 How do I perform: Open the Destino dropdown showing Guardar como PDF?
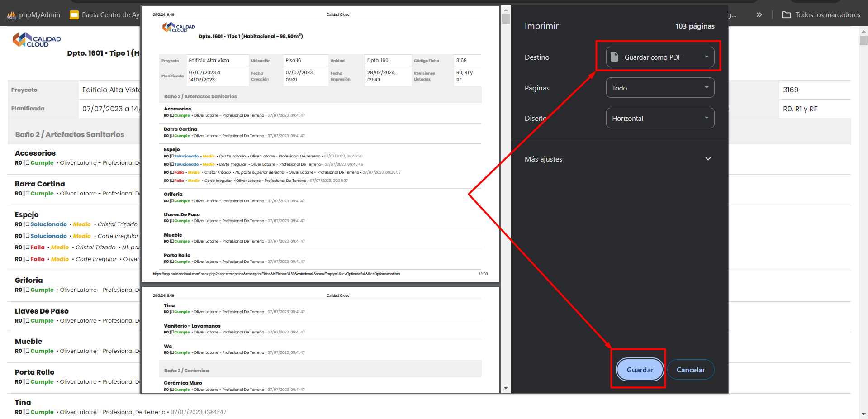(660, 57)
